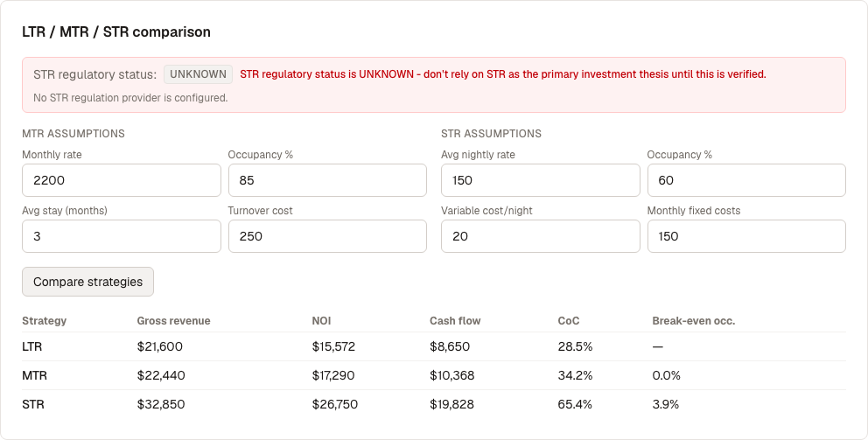868x440 pixels.
Task: Edit the Variable cost/night field
Action: tap(540, 236)
